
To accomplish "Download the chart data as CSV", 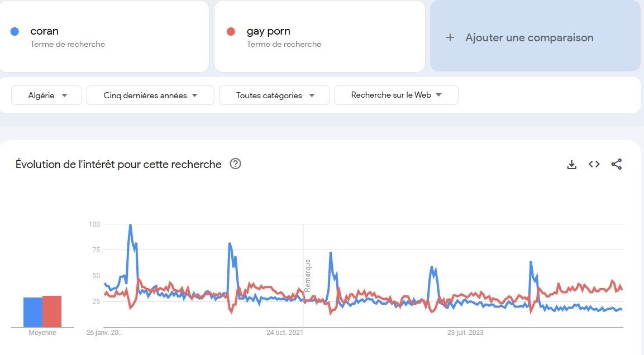I will click(571, 164).
